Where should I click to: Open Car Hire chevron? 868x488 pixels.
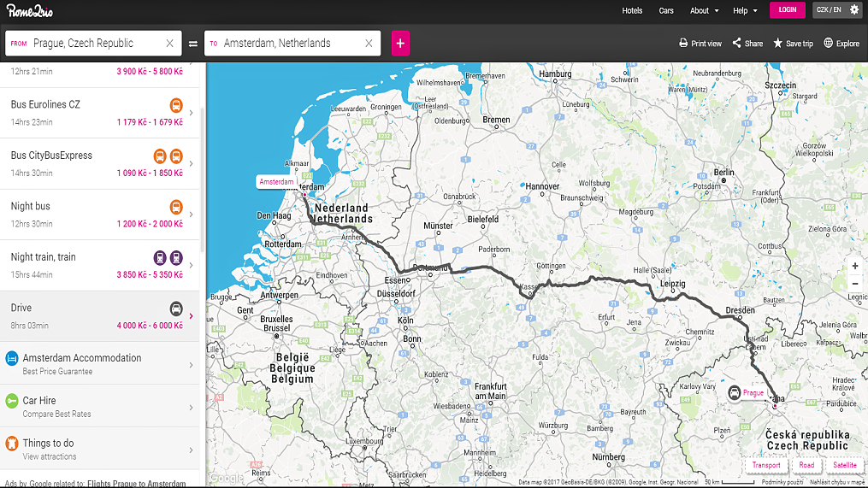click(191, 408)
